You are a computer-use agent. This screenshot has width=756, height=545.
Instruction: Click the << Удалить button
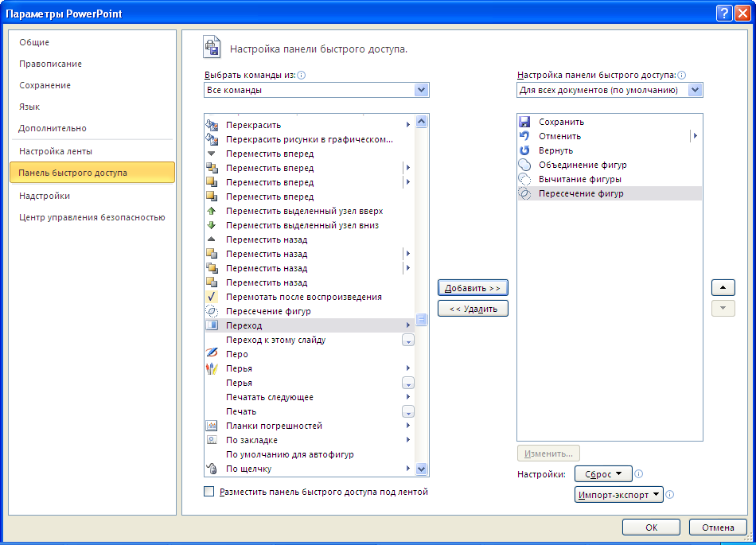(x=473, y=309)
